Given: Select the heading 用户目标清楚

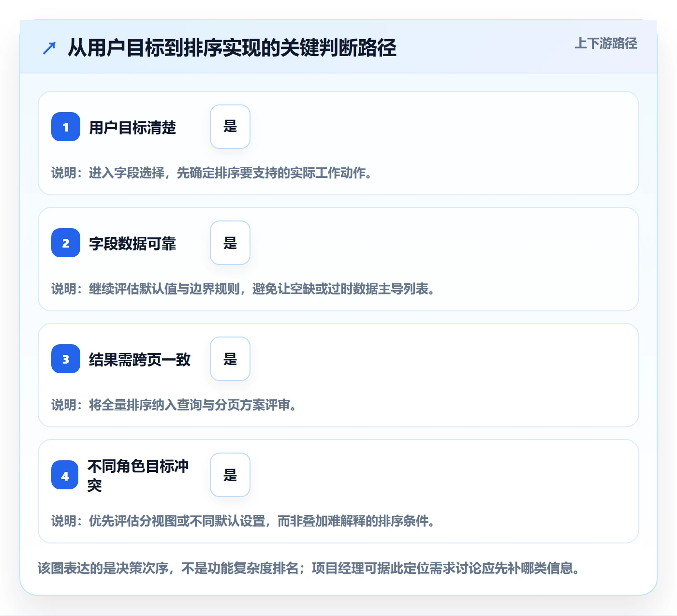Looking at the screenshot, I should (132, 128).
